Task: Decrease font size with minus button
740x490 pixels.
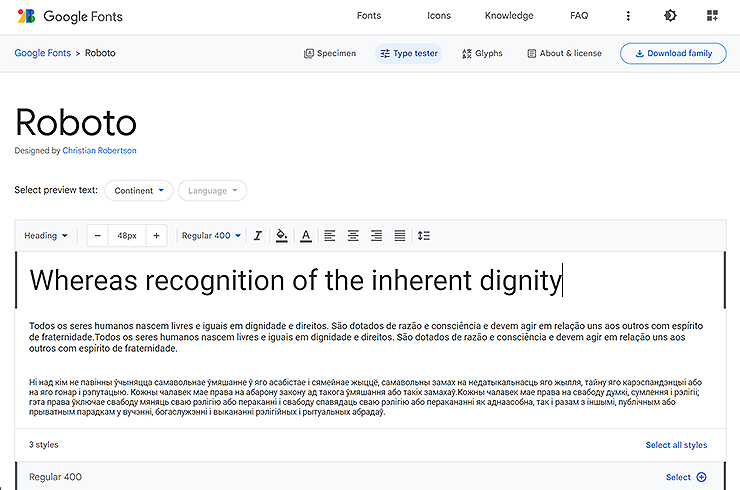Action: click(x=98, y=236)
